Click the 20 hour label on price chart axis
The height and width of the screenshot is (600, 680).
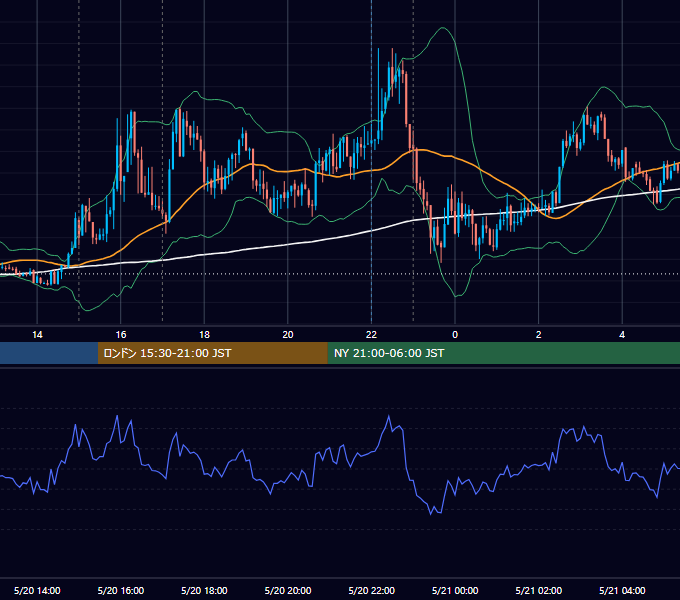(288, 335)
